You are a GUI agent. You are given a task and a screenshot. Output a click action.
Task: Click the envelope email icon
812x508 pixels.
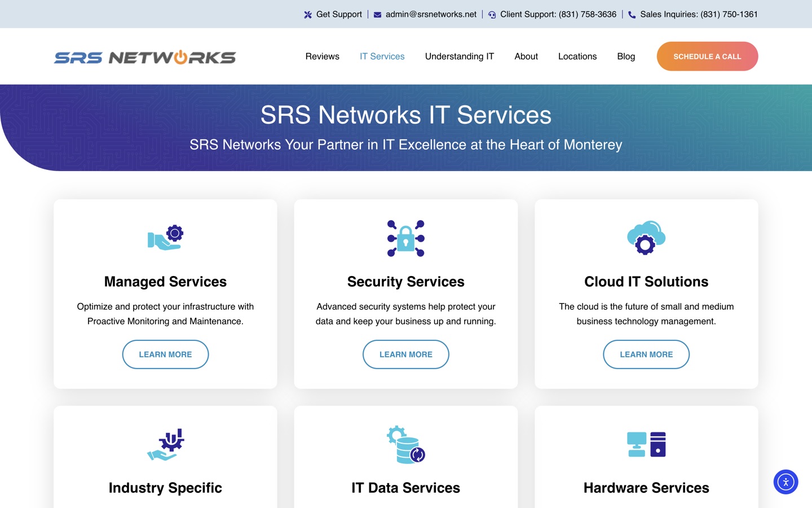click(378, 15)
